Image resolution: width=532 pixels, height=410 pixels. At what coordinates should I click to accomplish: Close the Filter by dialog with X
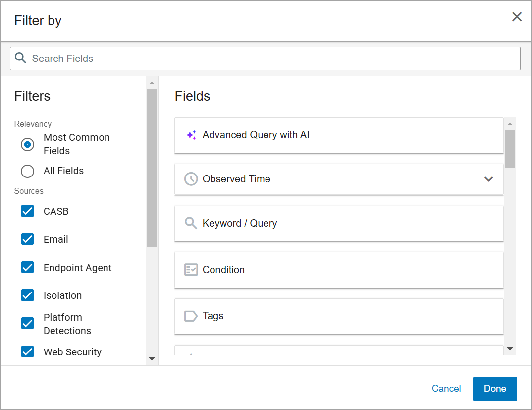(517, 17)
